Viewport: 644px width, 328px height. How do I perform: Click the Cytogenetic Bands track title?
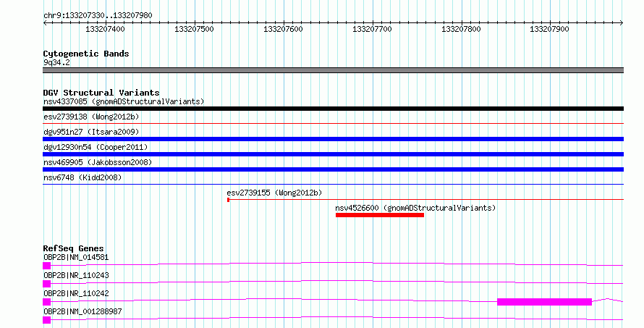click(86, 54)
